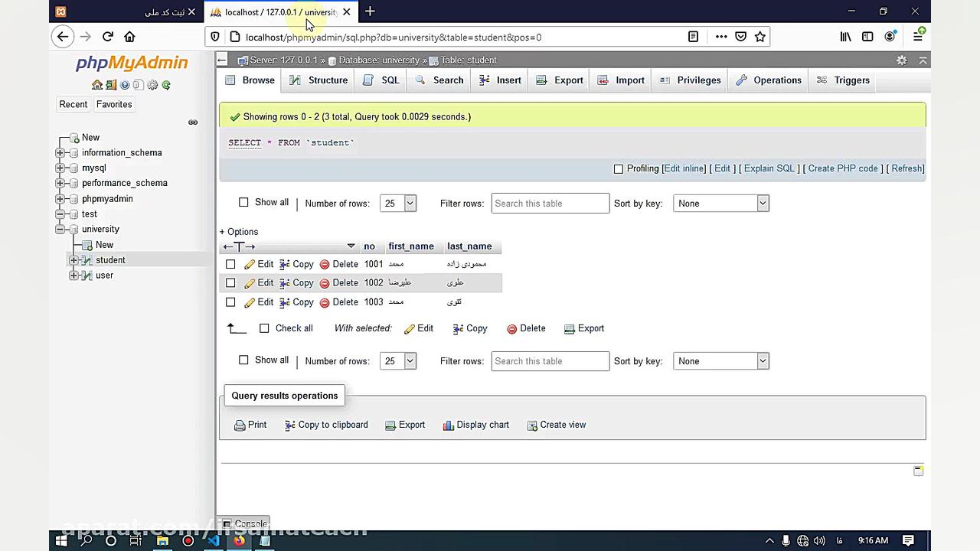The width and height of the screenshot is (980, 551).
Task: Open new browser tab with plus button
Action: [x=370, y=11]
